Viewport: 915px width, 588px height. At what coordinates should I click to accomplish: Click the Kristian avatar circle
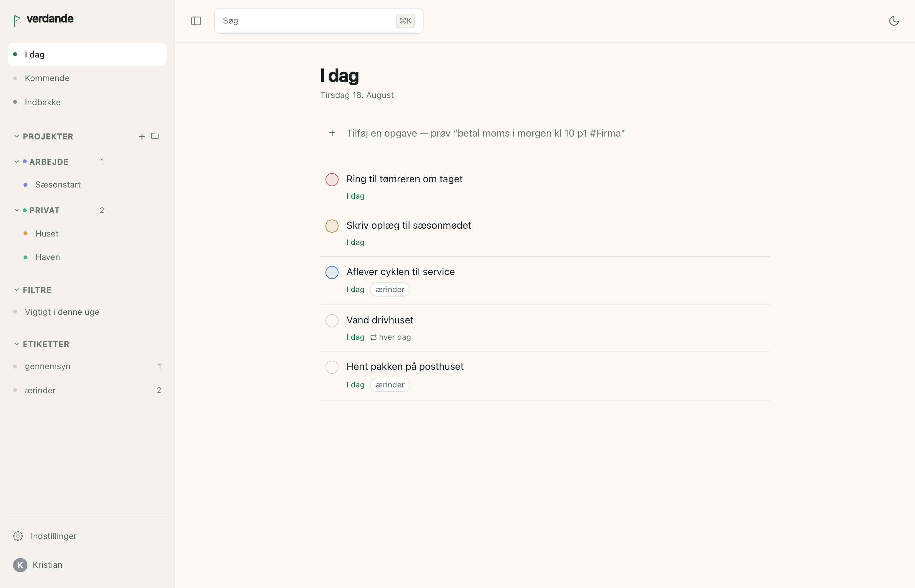point(20,565)
